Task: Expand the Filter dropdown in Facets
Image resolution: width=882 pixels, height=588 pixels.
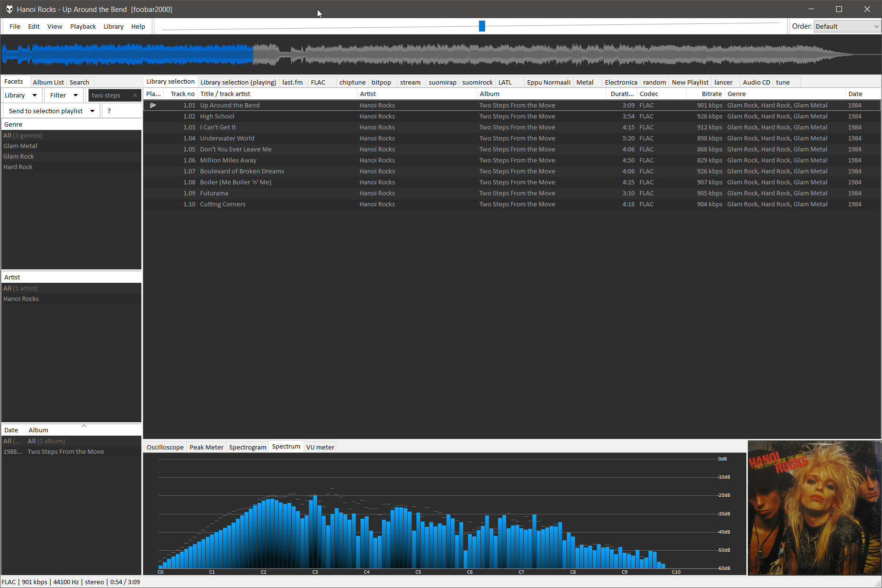Action: click(64, 96)
